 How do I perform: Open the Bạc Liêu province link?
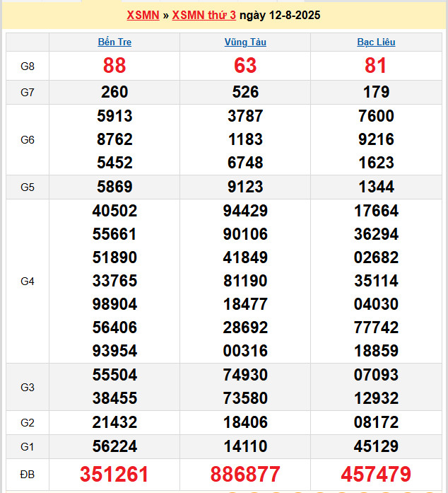(x=376, y=42)
